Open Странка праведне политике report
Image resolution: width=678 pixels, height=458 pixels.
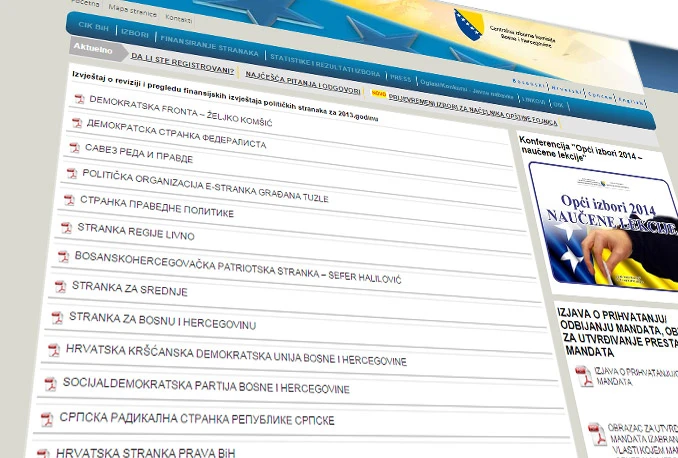click(x=157, y=206)
